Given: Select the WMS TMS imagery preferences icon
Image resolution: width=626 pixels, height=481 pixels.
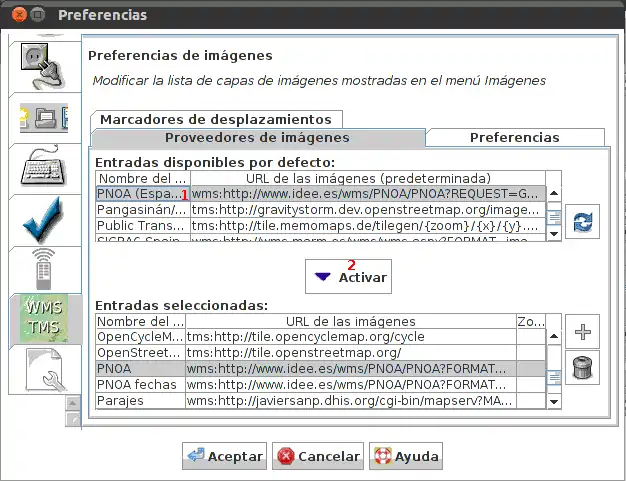Looking at the screenshot, I should point(42,319).
